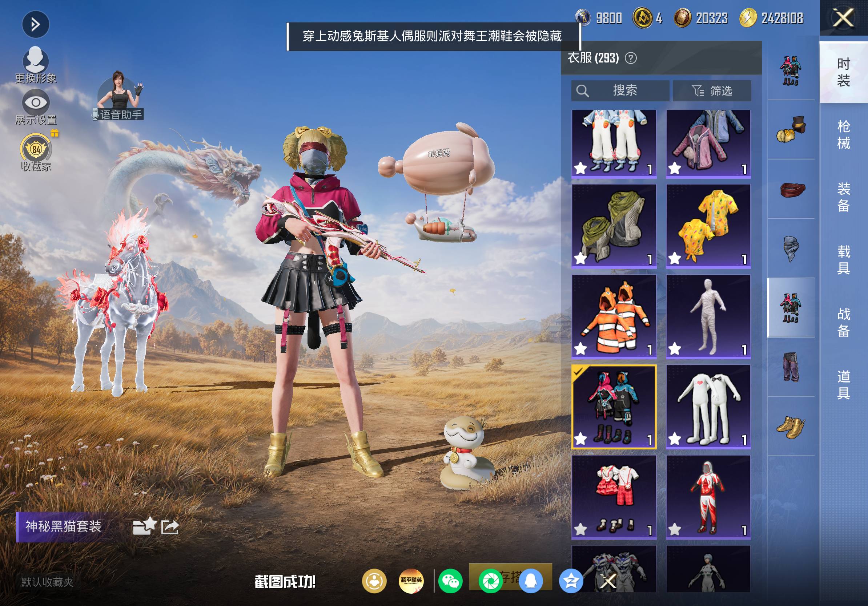
Task: Dismiss the screenshot share bar
Action: pos(608,581)
